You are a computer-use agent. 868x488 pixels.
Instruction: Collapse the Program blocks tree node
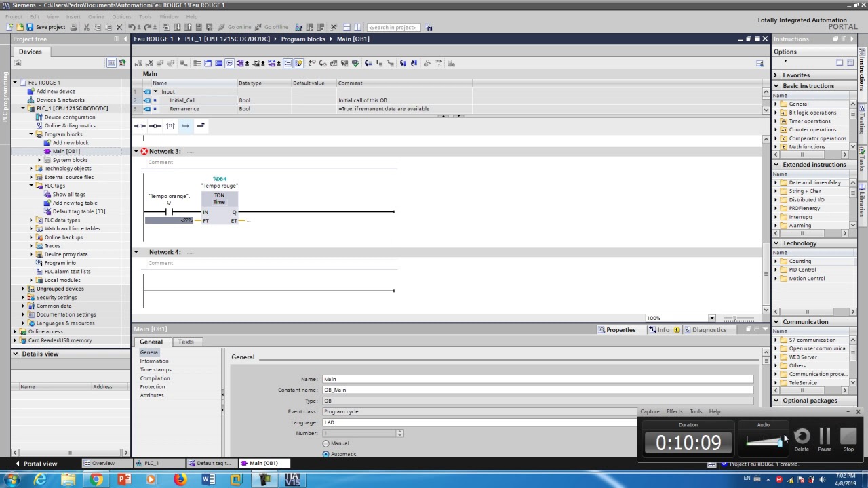31,134
